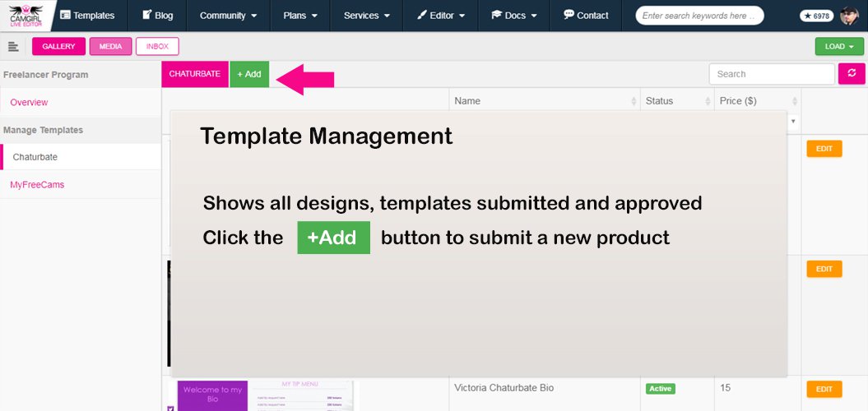The width and height of the screenshot is (868, 411).
Task: Open the Welcome to my Bio thumbnail
Action: pos(263,395)
